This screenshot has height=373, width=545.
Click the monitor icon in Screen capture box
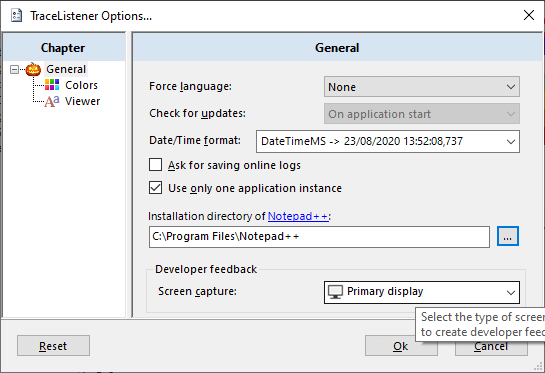coord(335,292)
